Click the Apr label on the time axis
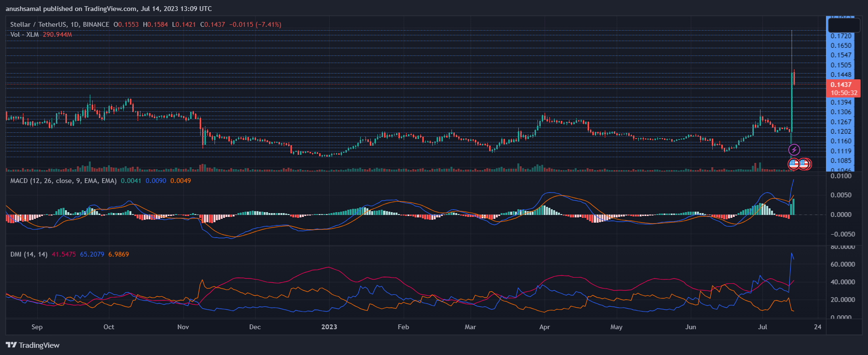 click(544, 327)
